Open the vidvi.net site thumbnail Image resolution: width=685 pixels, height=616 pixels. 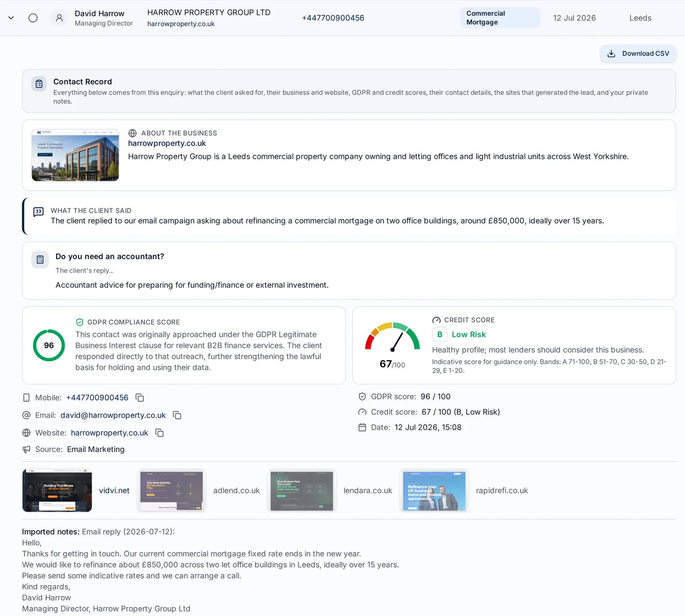(57, 491)
